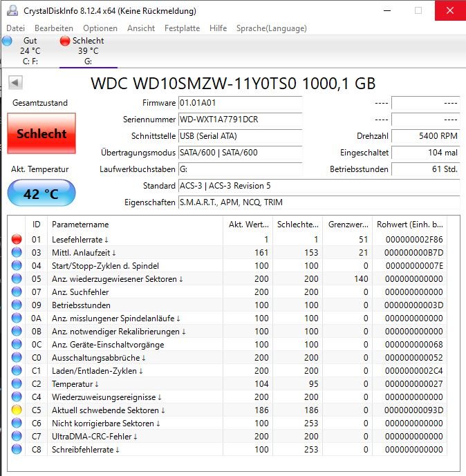The image size is (466, 476).
Task: Click status icon of Nicht korrigierbare Sektoren row
Action: [17, 423]
